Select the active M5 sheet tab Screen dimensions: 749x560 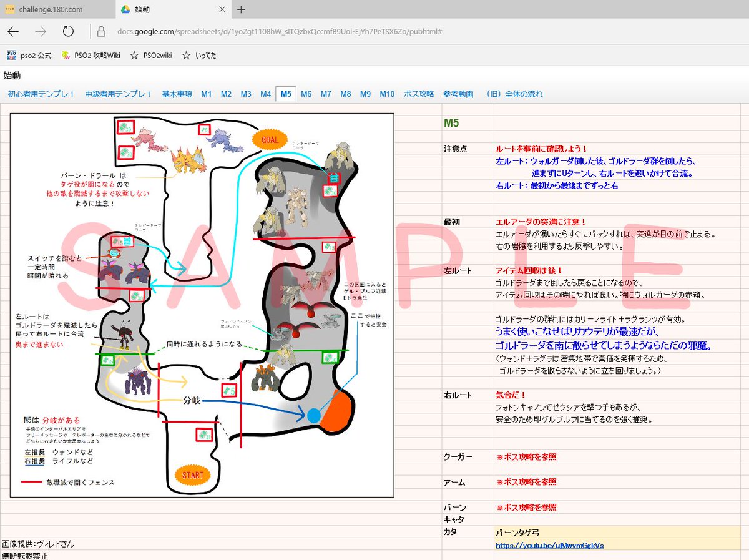pos(286,94)
